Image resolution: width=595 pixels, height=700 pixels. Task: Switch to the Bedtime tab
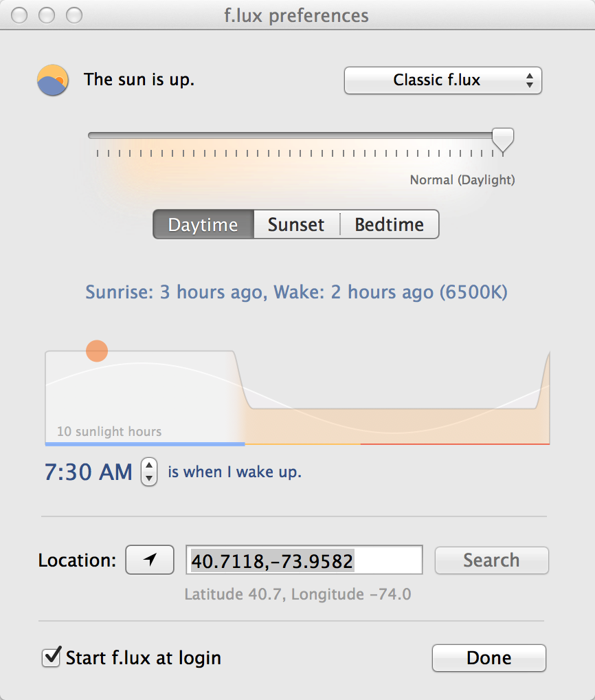(390, 225)
